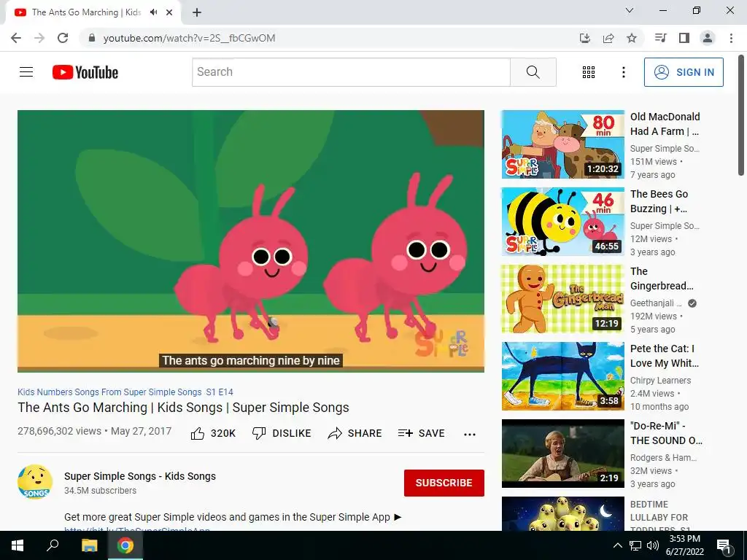Open YouTube settings three-dot menu
747x560 pixels.
pos(623,72)
